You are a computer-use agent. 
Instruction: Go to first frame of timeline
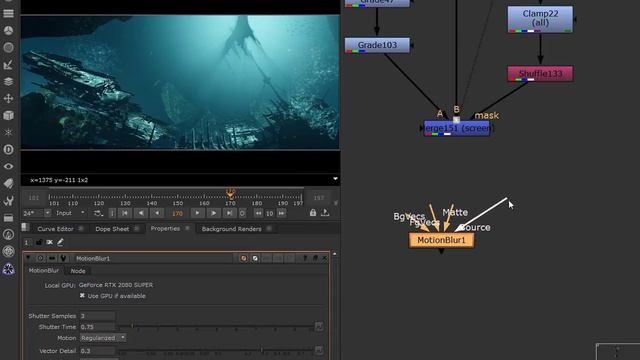[125, 213]
